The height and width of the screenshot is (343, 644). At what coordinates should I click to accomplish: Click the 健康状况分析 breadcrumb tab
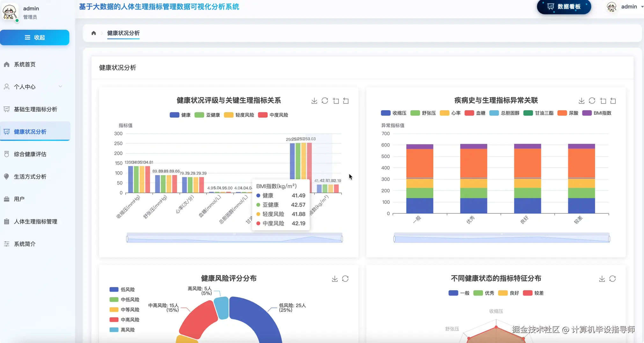pyautogui.click(x=123, y=33)
